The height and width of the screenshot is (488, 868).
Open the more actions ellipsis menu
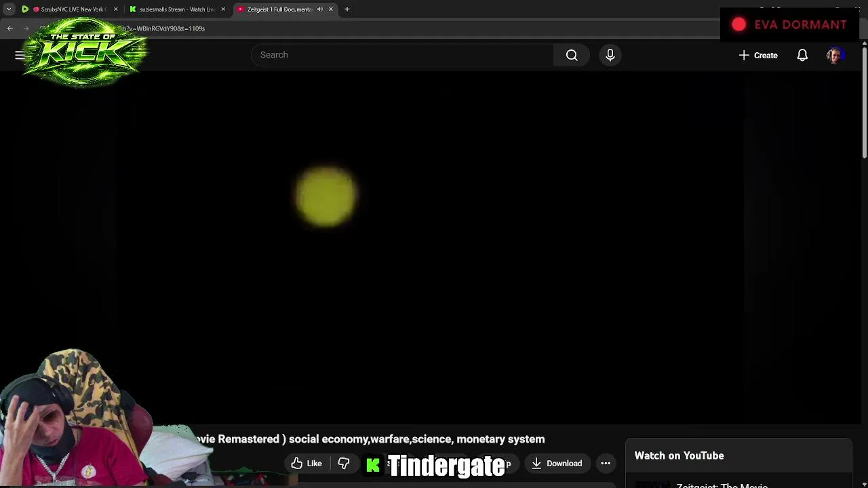coord(606,464)
